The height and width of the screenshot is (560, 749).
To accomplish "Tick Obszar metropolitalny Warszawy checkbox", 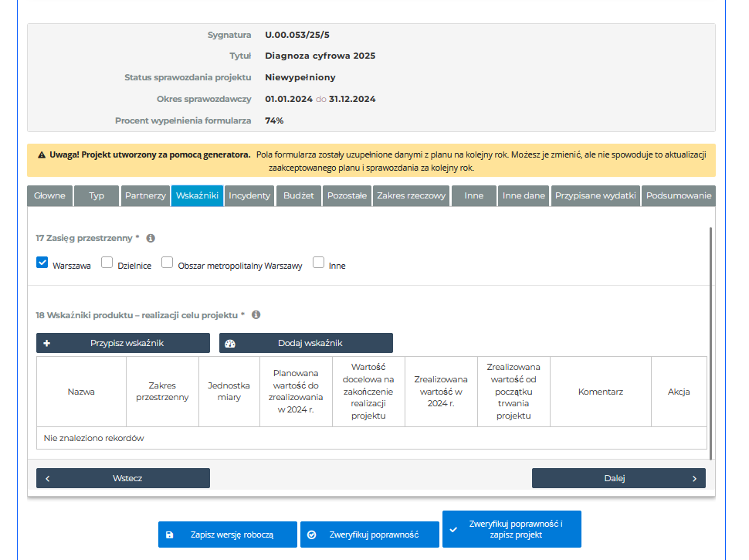I will (167, 263).
